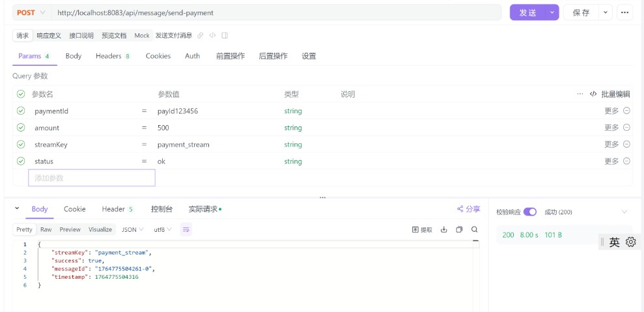Expand the 成功 (200) validation dropdown
Viewport: 644px width, 312px height.
[624, 212]
